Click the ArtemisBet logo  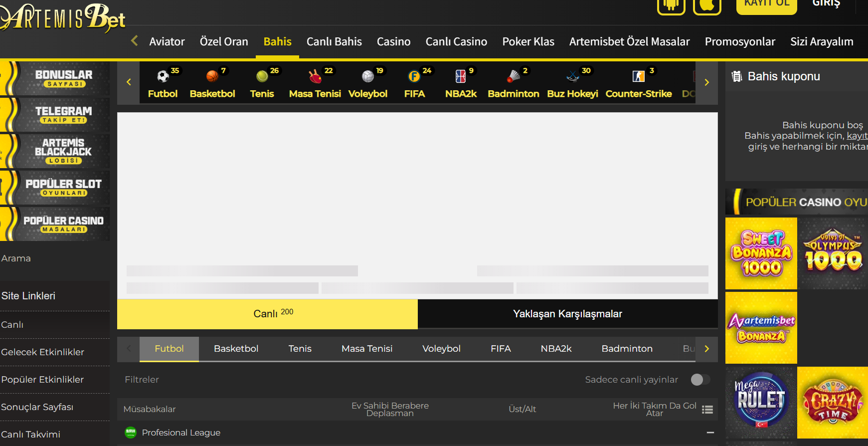pyautogui.click(x=63, y=18)
